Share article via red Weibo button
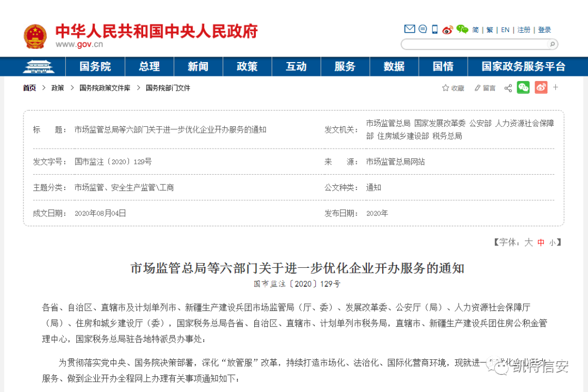The image size is (588, 392). [541, 88]
